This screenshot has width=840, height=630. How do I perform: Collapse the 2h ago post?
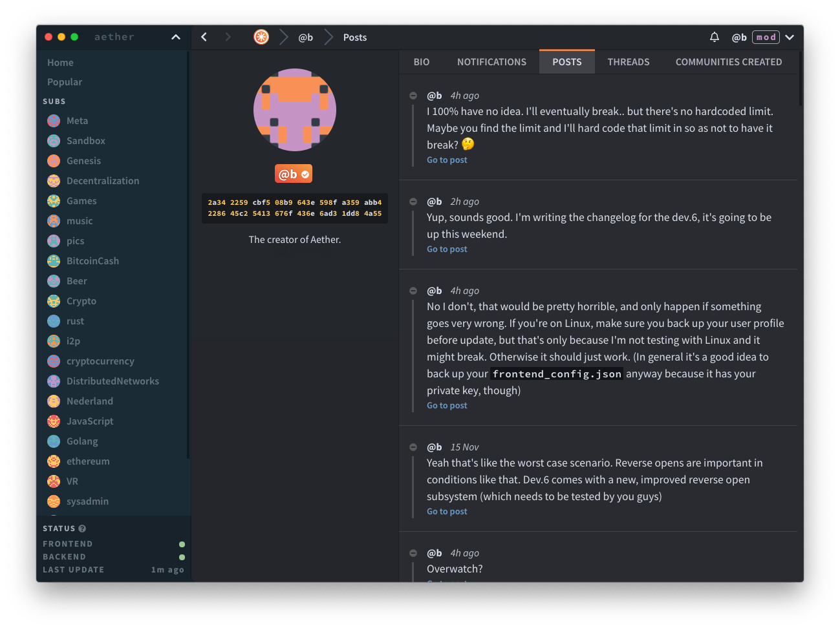point(413,202)
